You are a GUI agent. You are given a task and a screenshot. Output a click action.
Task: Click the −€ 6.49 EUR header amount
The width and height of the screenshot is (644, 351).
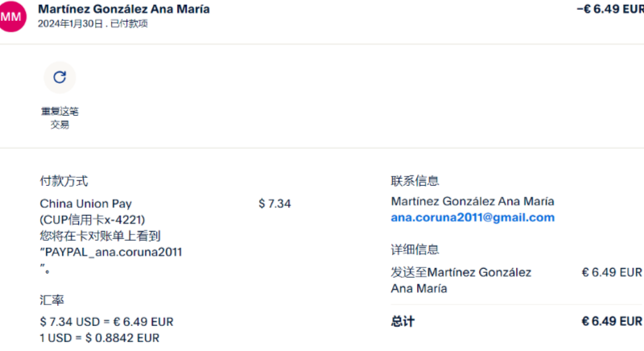coord(609,9)
